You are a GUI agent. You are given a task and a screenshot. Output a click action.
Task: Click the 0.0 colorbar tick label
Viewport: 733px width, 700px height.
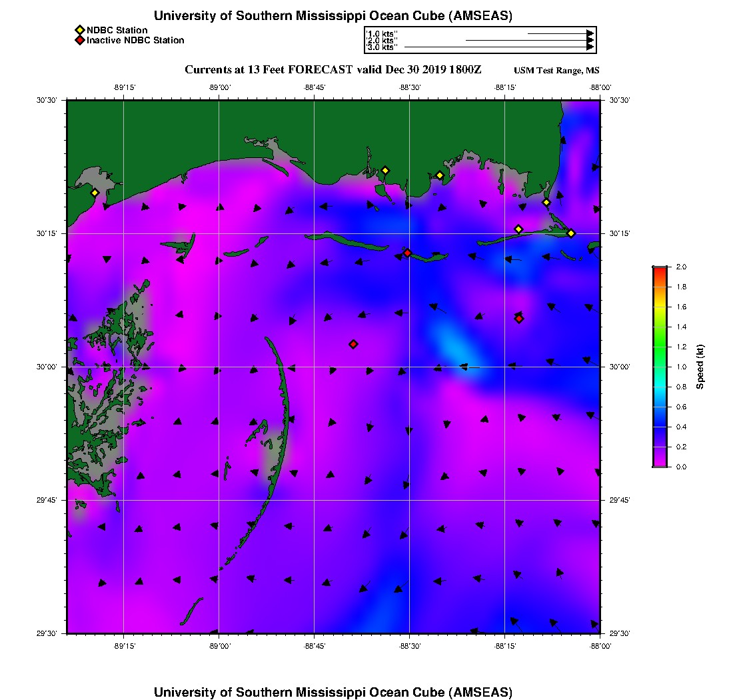click(x=681, y=467)
